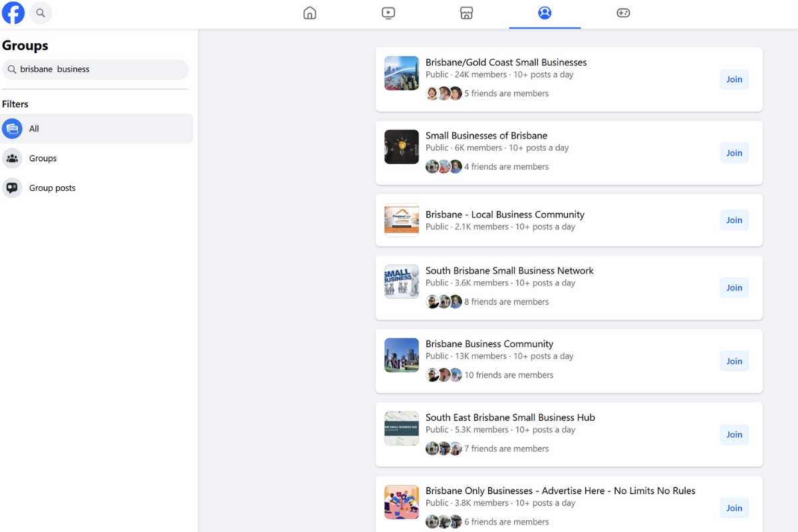Click '7 friends are members' text
This screenshot has width=798, height=532.
point(506,449)
